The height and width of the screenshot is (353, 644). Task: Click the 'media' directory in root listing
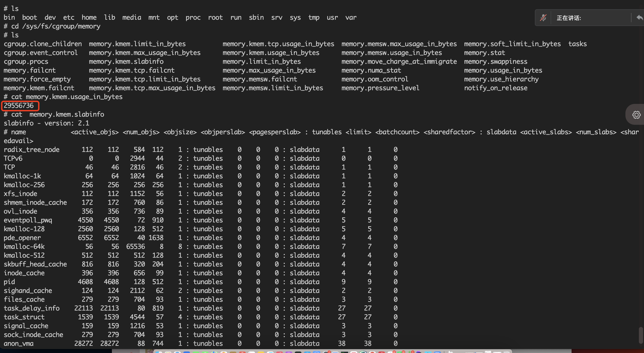(132, 17)
